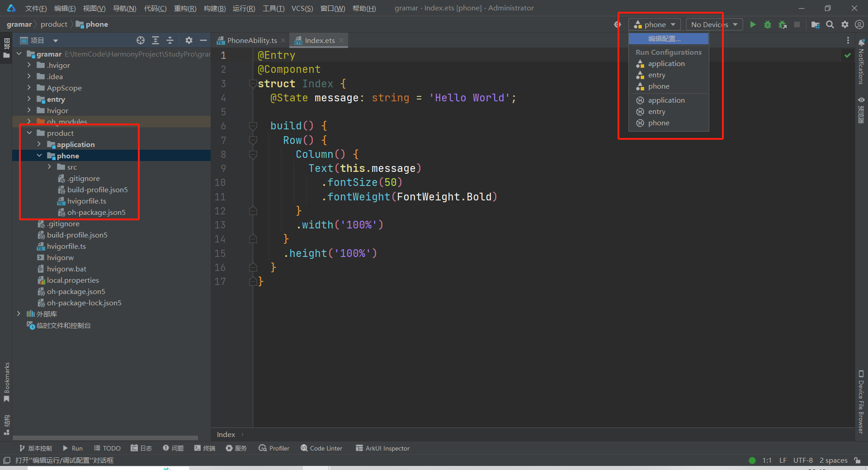Click the green Run button

pos(753,24)
